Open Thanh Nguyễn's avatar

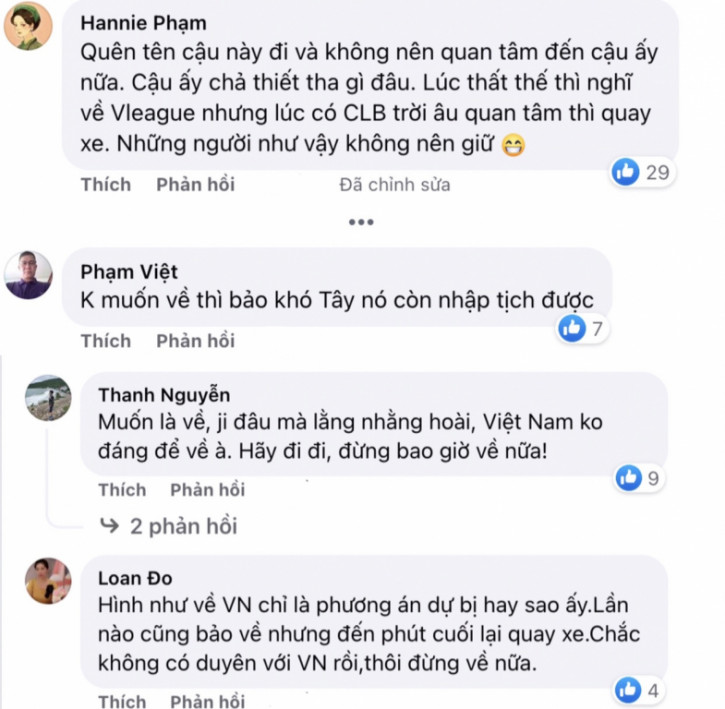(x=48, y=398)
